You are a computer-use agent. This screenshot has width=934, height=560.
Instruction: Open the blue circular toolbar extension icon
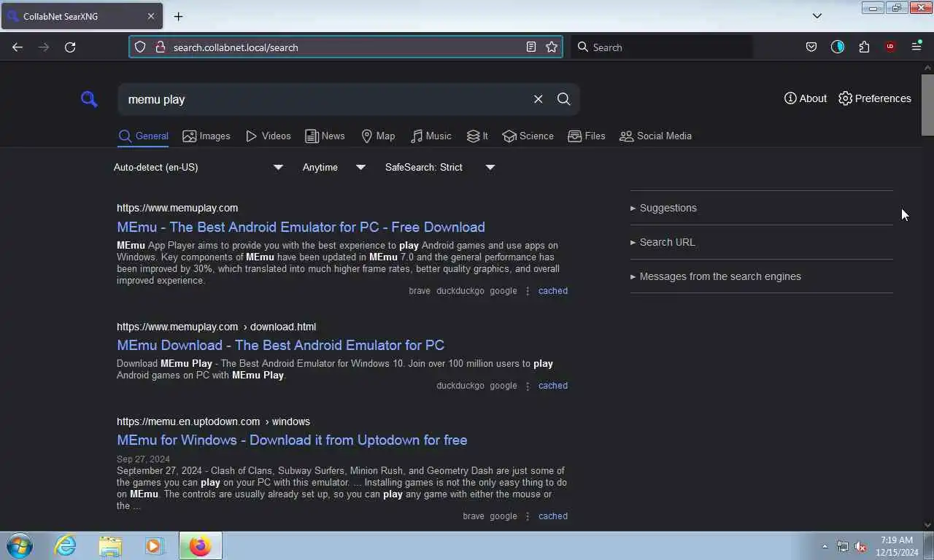837,47
